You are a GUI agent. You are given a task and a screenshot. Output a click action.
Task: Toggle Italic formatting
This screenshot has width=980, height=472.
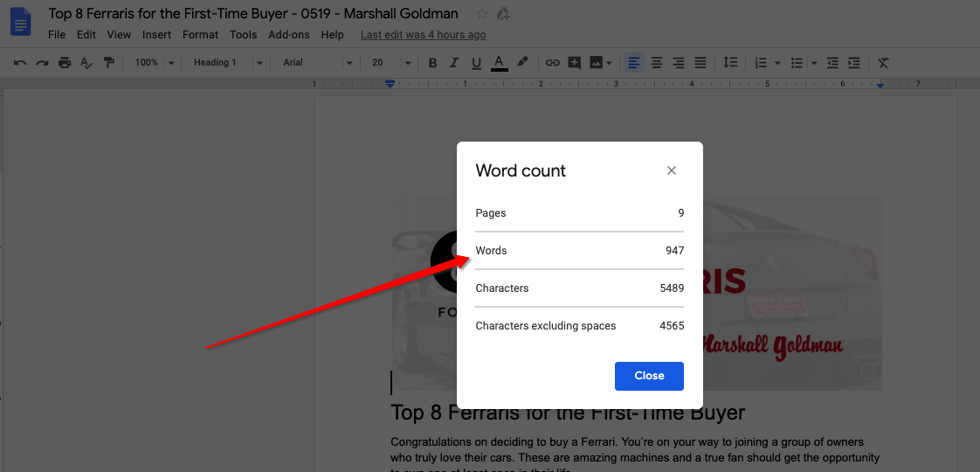click(454, 63)
